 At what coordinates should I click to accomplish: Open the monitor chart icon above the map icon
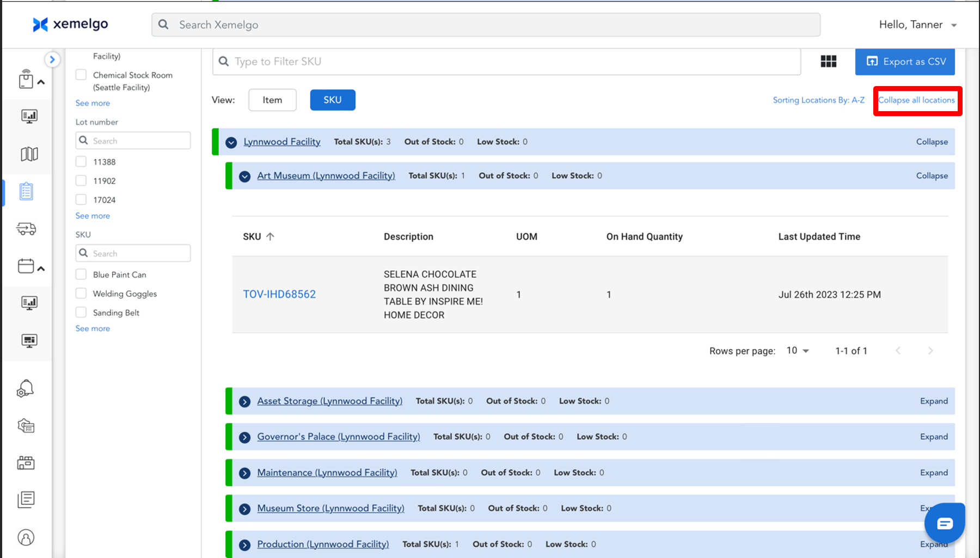29,116
